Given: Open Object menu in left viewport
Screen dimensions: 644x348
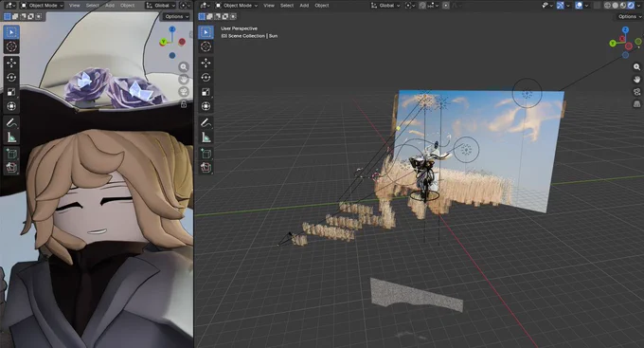Looking at the screenshot, I should point(127,6).
